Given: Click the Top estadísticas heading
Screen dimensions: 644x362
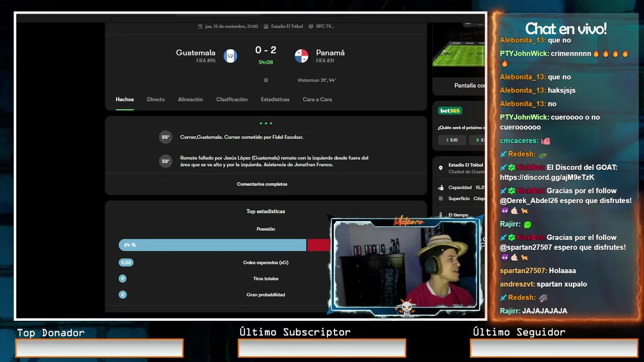Looking at the screenshot, I should 266,211.
